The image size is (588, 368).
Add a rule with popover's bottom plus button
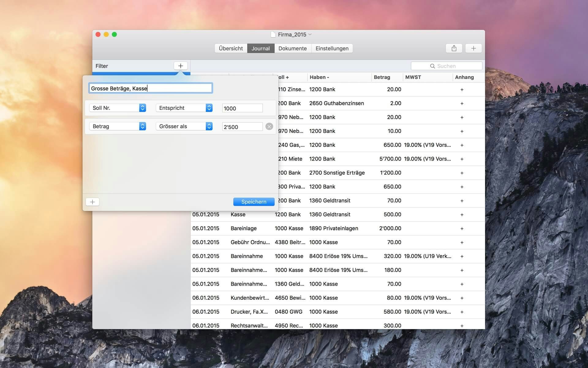click(x=92, y=202)
